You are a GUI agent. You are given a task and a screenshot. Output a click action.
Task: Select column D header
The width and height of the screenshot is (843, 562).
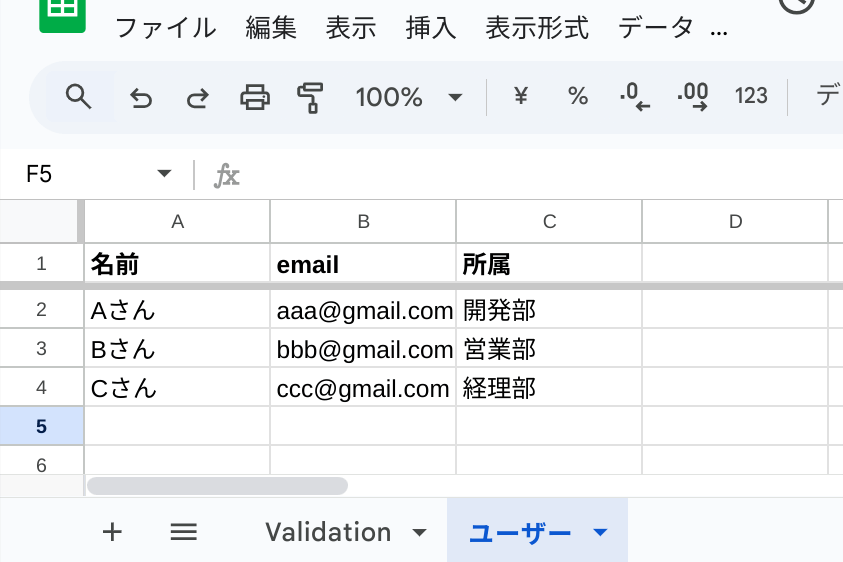pos(735,222)
